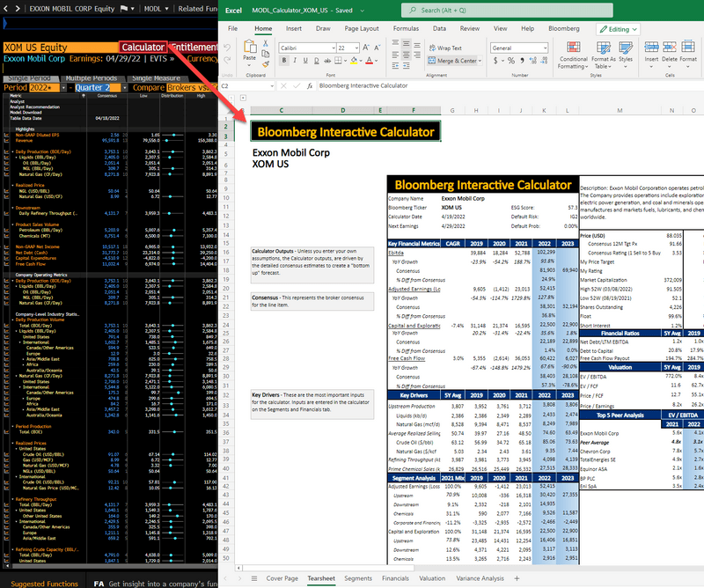Click the red Calculator button
This screenshot has width=704, height=588.
tap(143, 47)
